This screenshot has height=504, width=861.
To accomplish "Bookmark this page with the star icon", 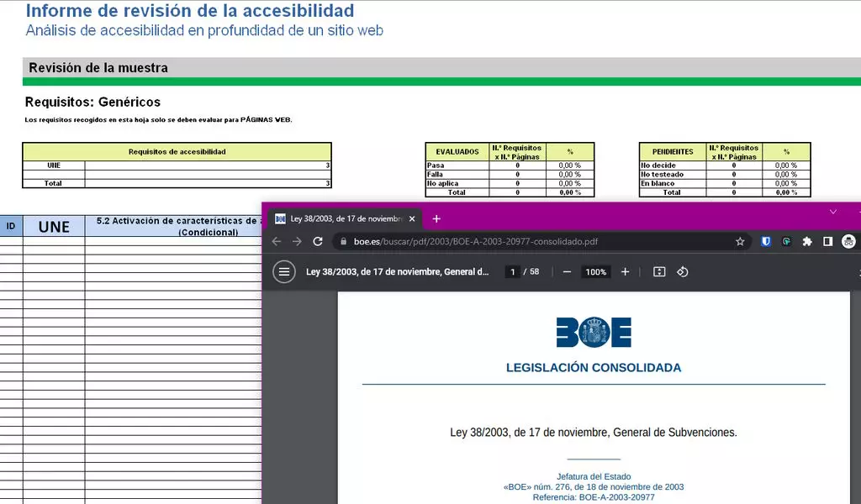I will 740,242.
